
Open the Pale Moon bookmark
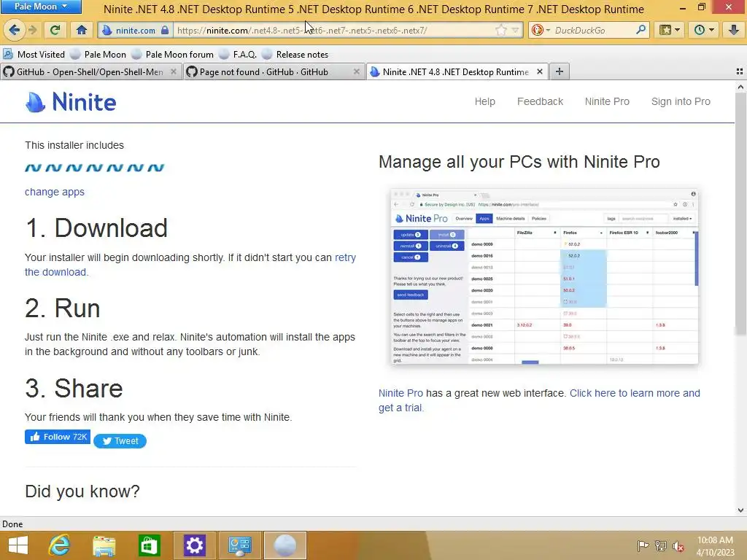point(98,54)
